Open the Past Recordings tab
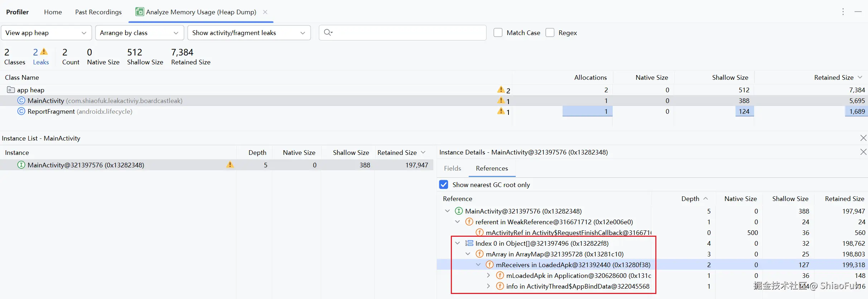 pyautogui.click(x=98, y=12)
